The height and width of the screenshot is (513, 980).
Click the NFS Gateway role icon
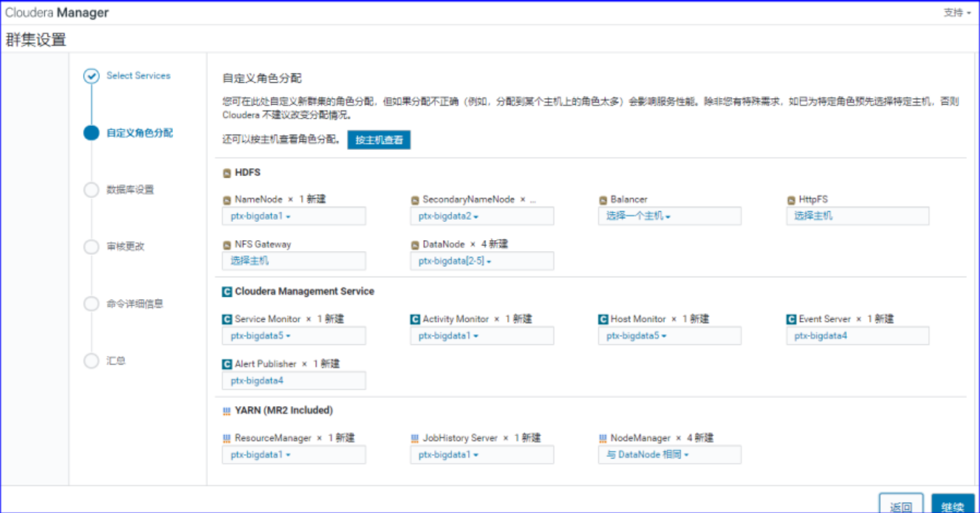pyautogui.click(x=227, y=244)
